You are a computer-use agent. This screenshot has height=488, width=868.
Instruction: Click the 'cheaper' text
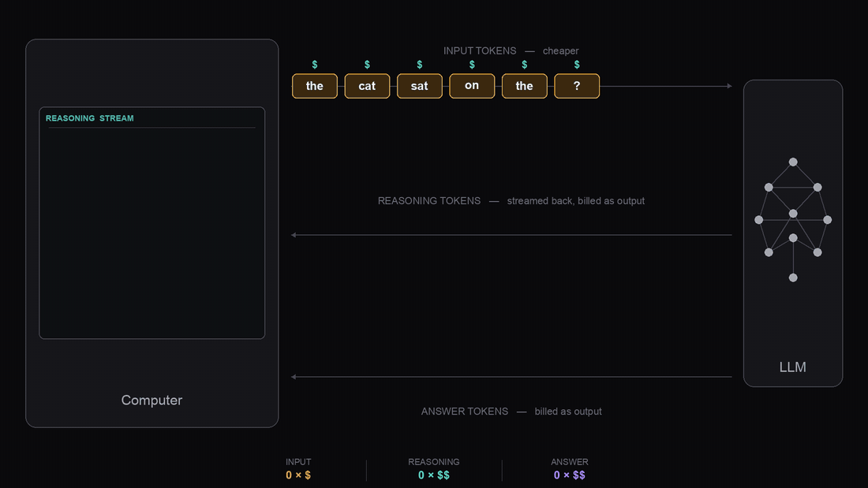coord(560,51)
